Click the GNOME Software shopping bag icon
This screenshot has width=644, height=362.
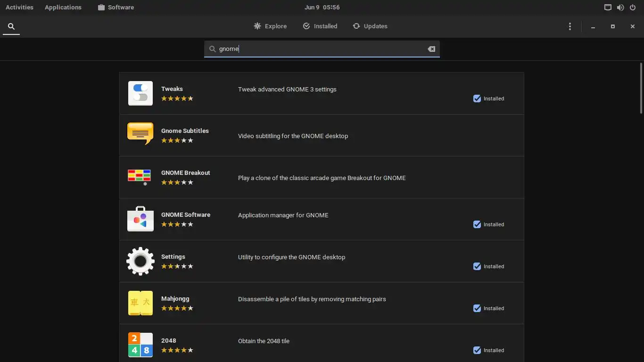140,219
